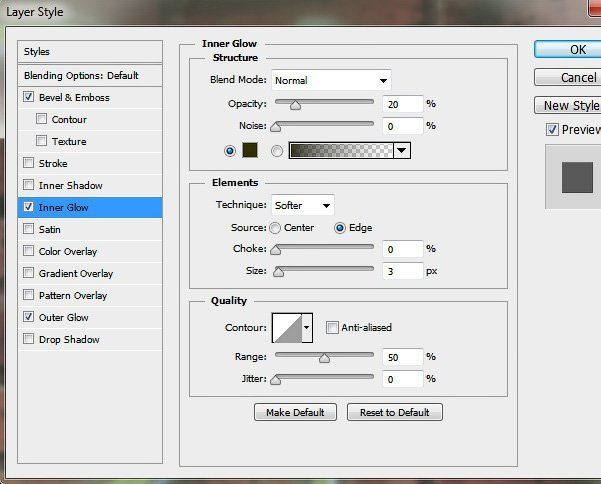Set glow Source to Edge
Image resolution: width=601 pixels, height=484 pixels.
340,228
